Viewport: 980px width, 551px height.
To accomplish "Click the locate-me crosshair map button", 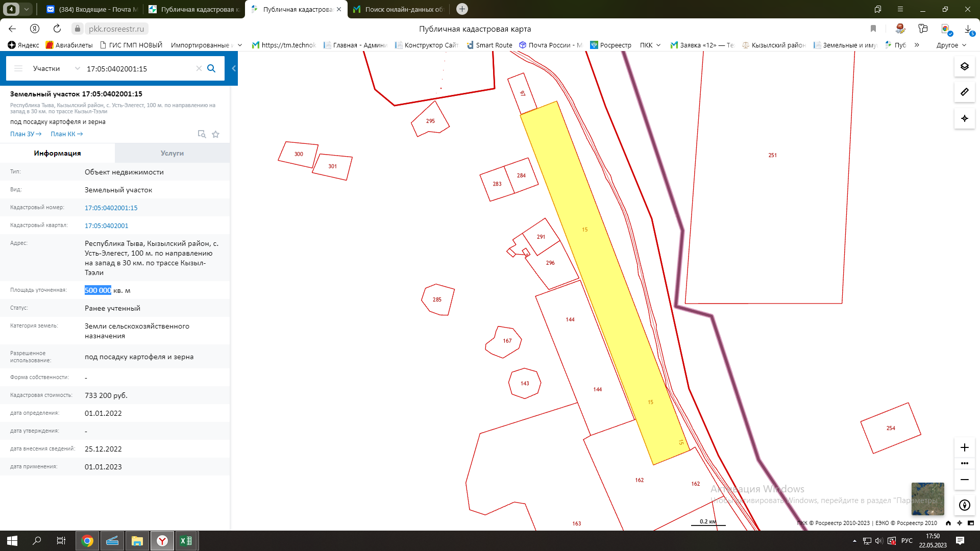I will point(964,118).
